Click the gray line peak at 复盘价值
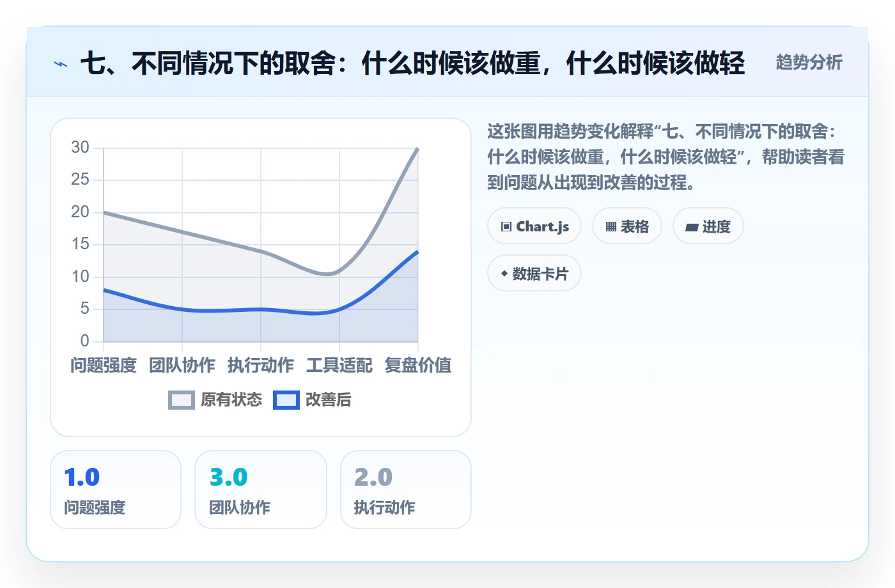 pyautogui.click(x=417, y=148)
